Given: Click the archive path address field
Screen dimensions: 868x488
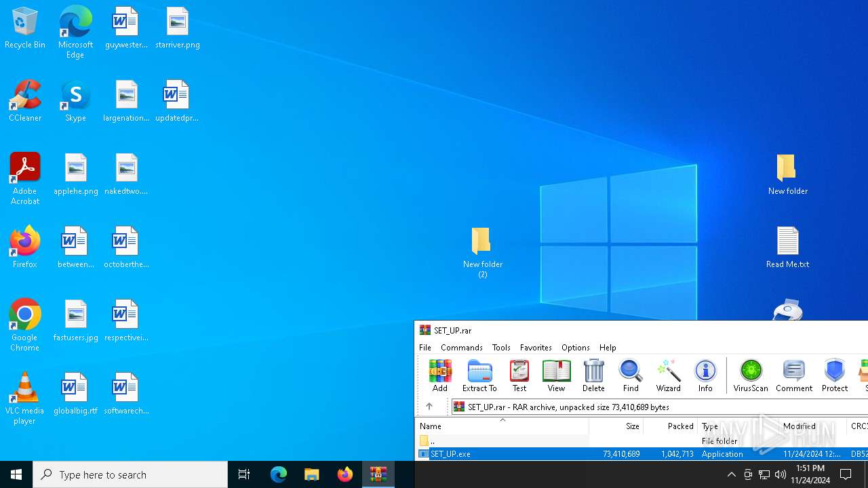Looking at the screenshot, I should pos(659,407).
